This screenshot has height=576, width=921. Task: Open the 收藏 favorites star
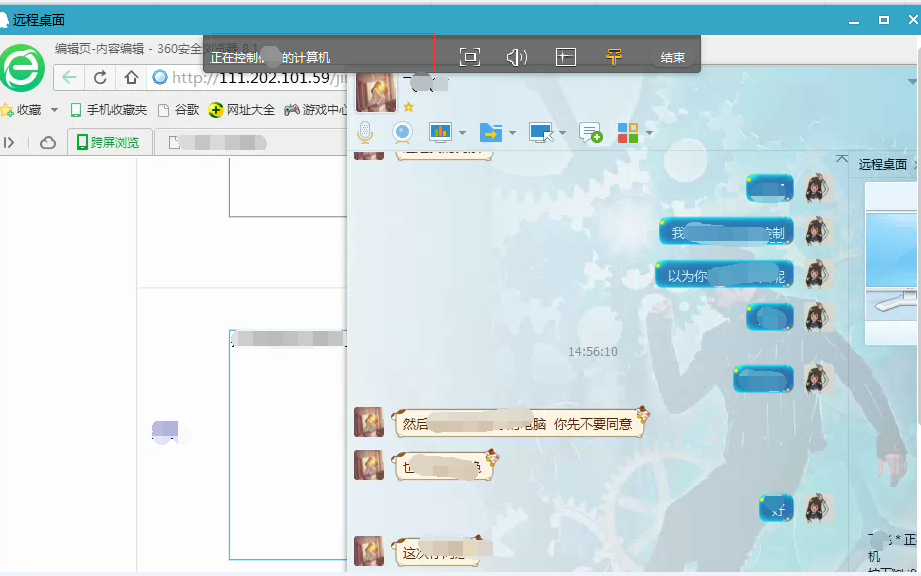click(7, 110)
